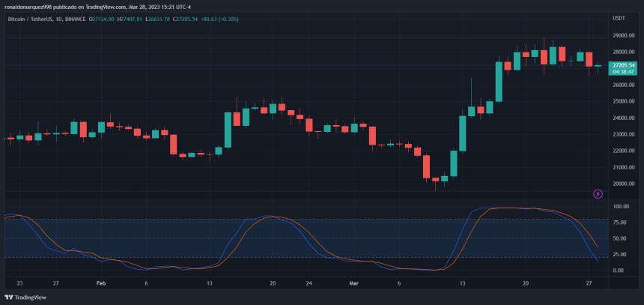Click the 50.00 oscillator scale label

pyautogui.click(x=619, y=238)
